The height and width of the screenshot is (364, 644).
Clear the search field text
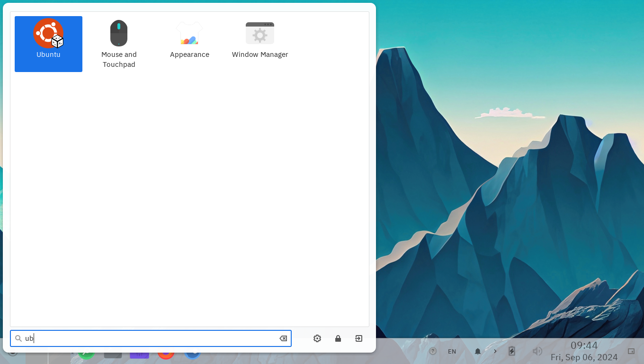pyautogui.click(x=283, y=338)
